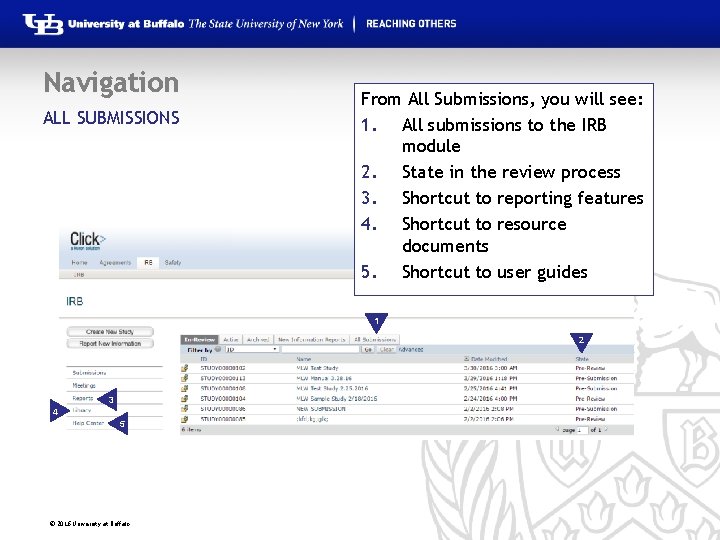The width and height of the screenshot is (720, 540).
Task: Open the NEW SUBMISSION name link
Action: click(321, 408)
